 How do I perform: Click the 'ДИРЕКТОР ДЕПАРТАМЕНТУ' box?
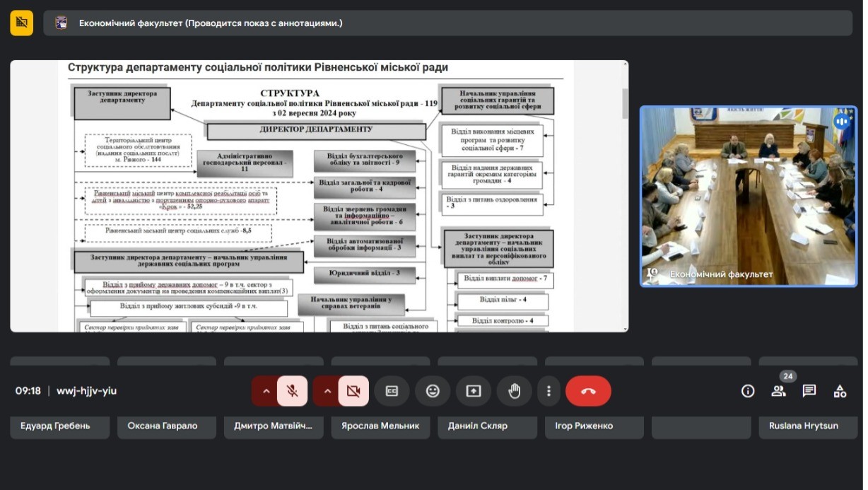[x=316, y=130]
